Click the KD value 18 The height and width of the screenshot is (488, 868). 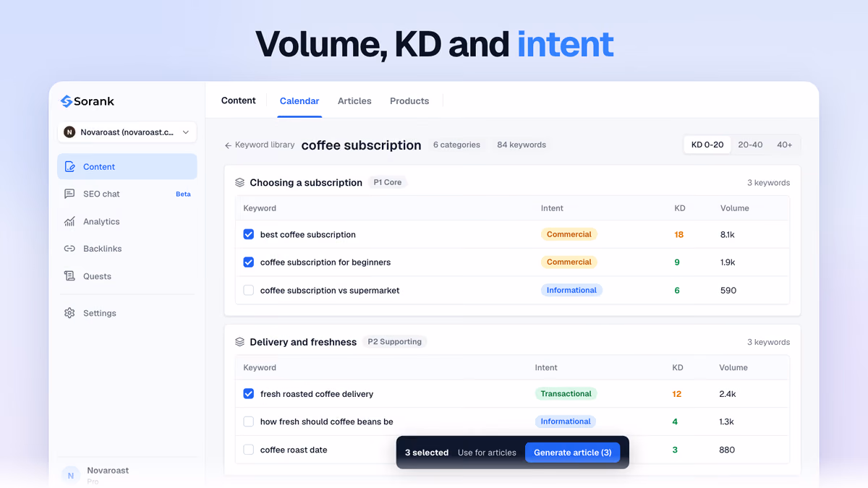pos(678,235)
